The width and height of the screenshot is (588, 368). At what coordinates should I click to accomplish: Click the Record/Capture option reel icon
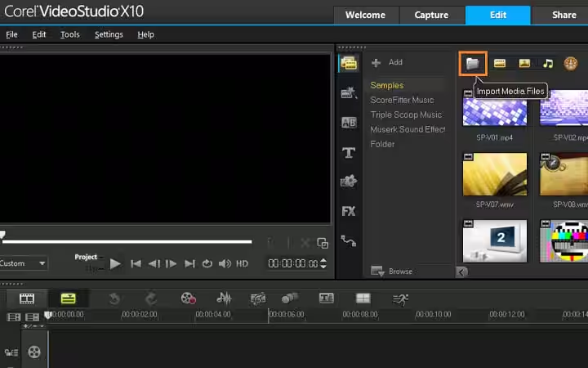click(189, 298)
